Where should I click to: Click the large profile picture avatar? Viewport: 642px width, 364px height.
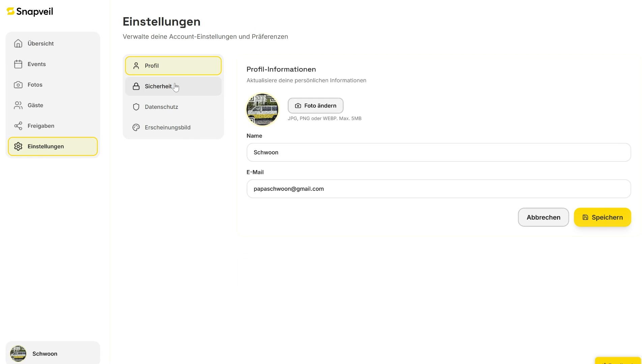(262, 110)
